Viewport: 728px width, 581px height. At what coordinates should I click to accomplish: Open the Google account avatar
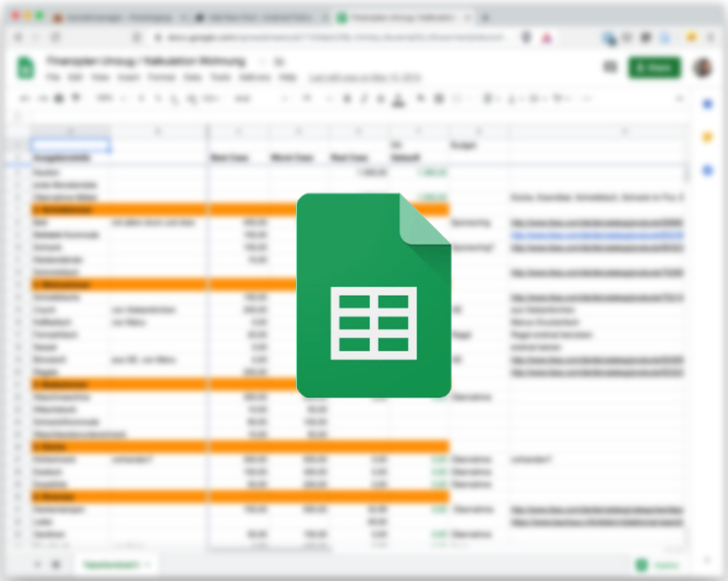pyautogui.click(x=703, y=68)
